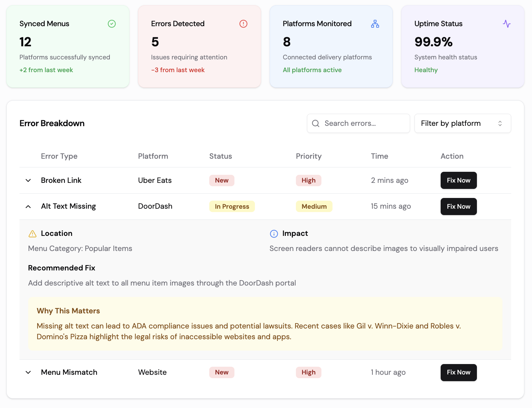
Task: Click the Priority column header
Action: pyautogui.click(x=309, y=156)
